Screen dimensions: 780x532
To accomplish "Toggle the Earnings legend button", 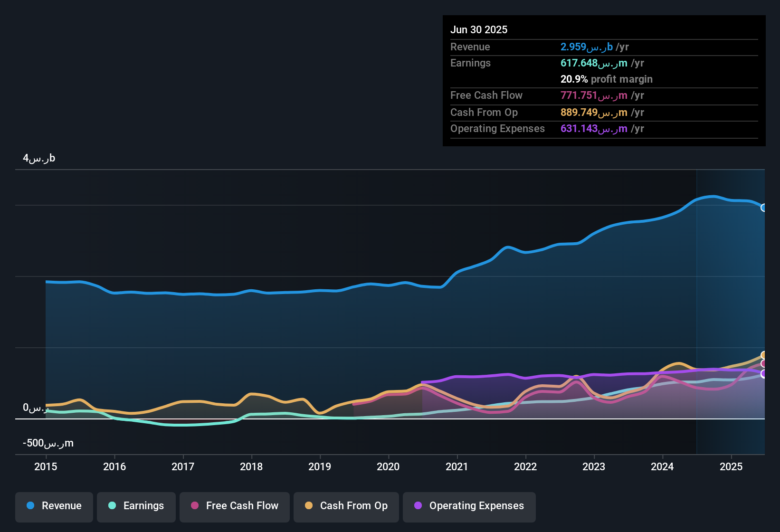I will click(136, 506).
